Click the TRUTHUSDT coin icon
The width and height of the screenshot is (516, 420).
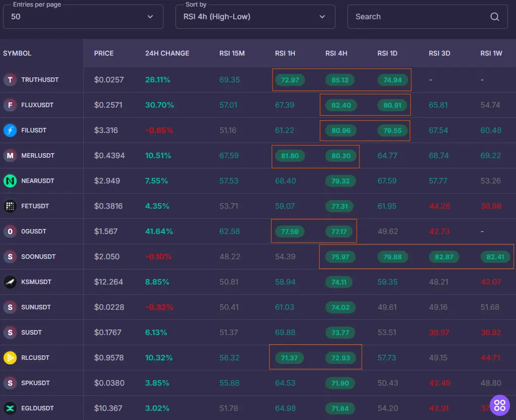[x=10, y=80]
